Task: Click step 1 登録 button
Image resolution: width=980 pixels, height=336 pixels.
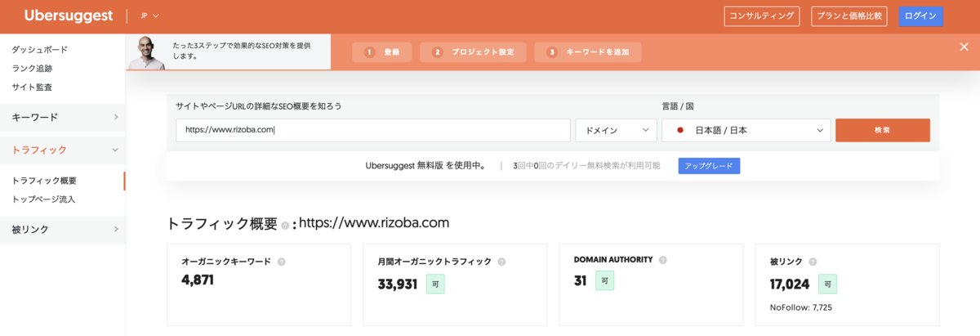Action: click(382, 52)
